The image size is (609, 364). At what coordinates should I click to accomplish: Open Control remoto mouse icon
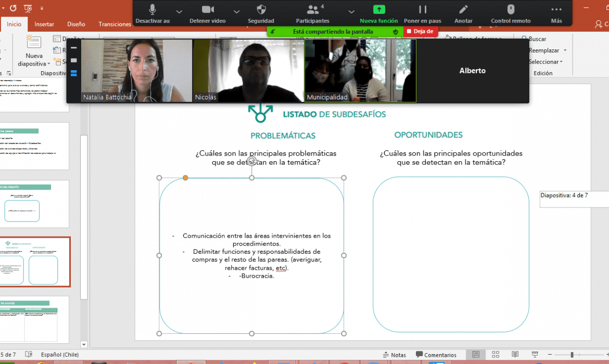pyautogui.click(x=511, y=10)
